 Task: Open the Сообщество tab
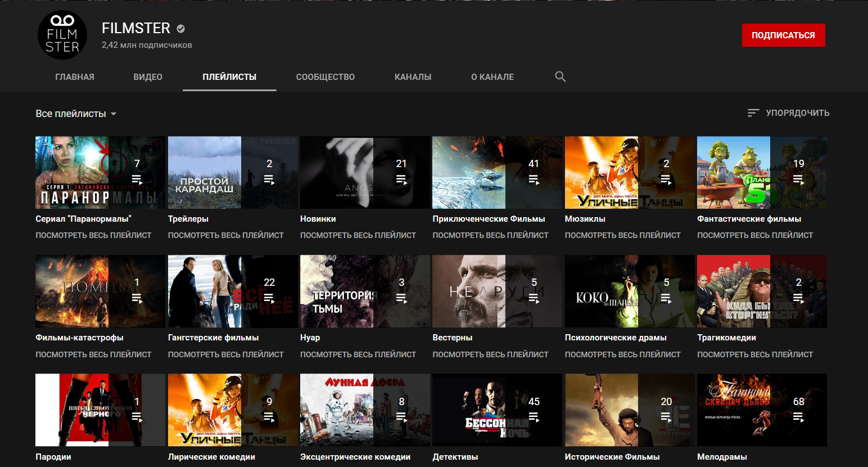tap(325, 77)
